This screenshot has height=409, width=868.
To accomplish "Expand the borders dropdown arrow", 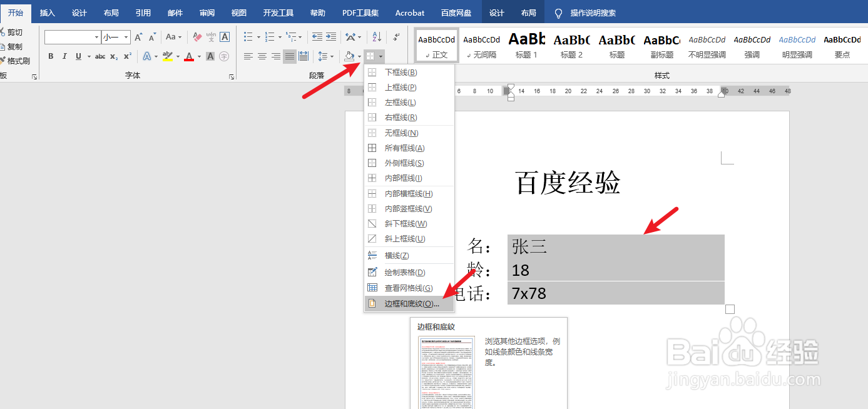I will pos(380,57).
